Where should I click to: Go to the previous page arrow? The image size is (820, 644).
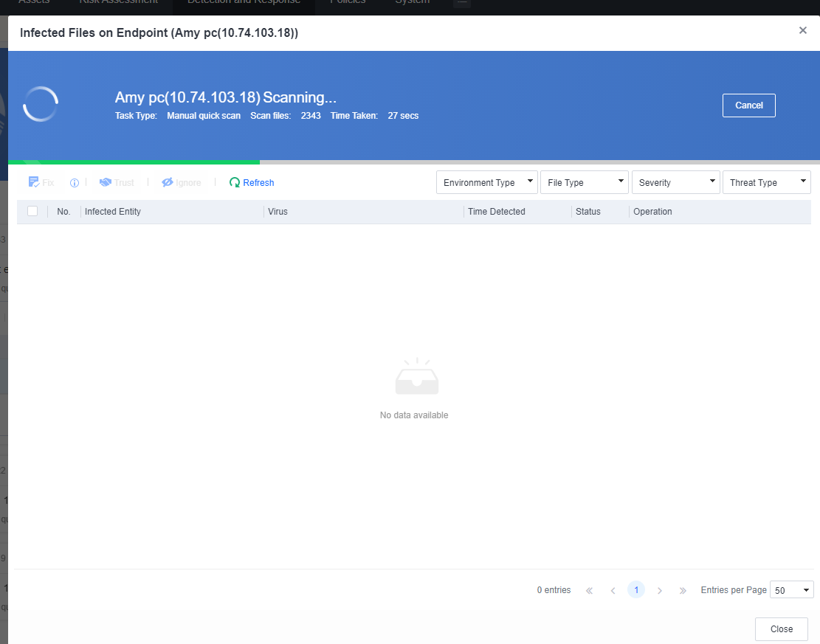click(613, 590)
